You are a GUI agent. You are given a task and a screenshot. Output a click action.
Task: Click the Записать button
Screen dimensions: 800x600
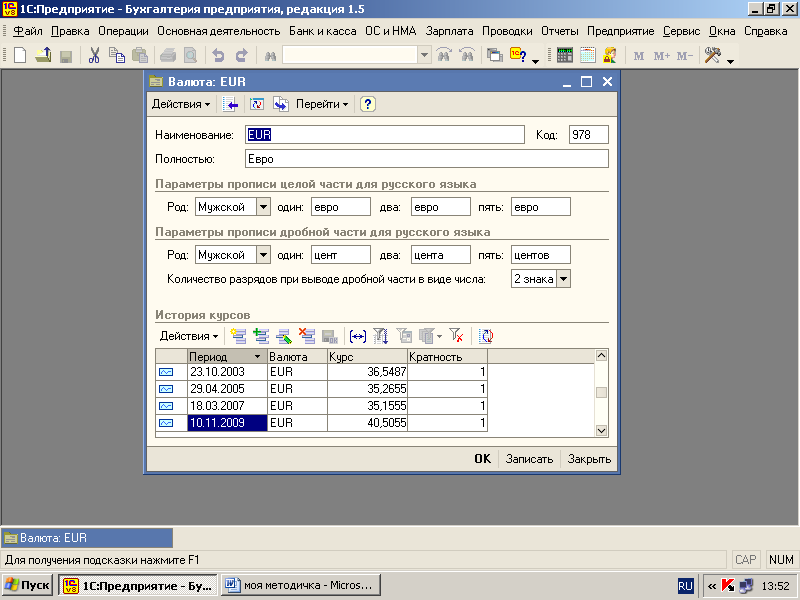point(529,459)
